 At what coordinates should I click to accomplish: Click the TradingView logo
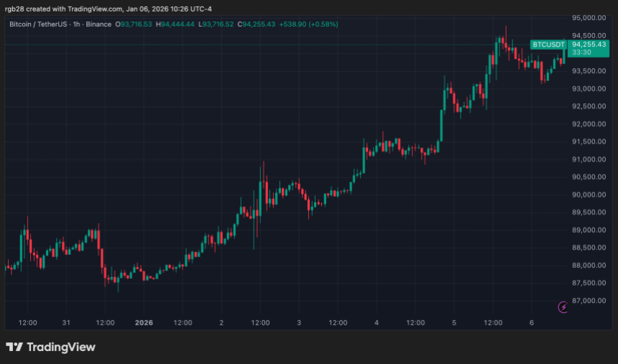[x=50, y=347]
